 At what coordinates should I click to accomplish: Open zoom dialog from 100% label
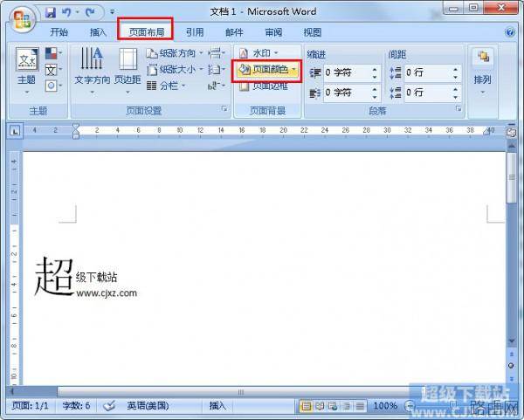click(384, 406)
